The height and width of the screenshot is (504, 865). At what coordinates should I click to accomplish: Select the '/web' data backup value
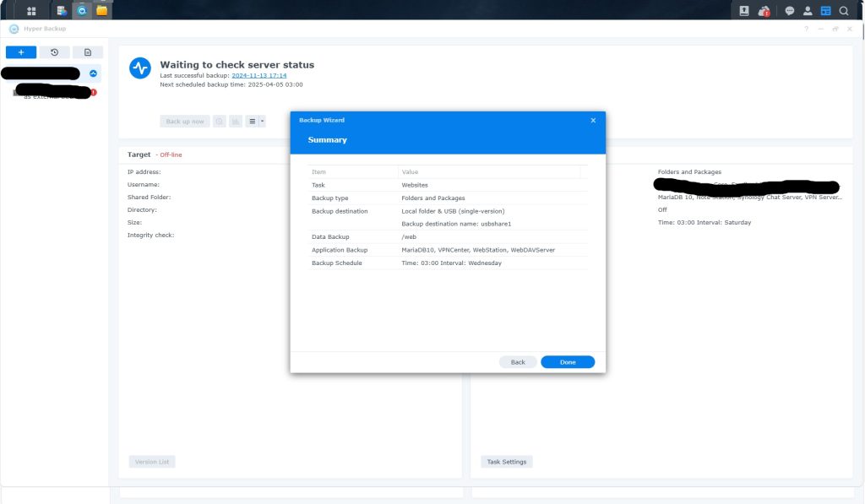click(409, 237)
